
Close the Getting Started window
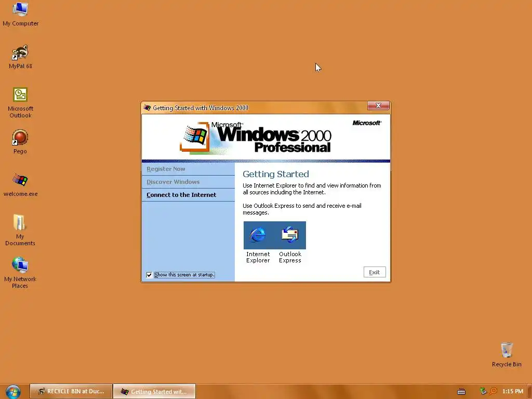click(x=378, y=105)
